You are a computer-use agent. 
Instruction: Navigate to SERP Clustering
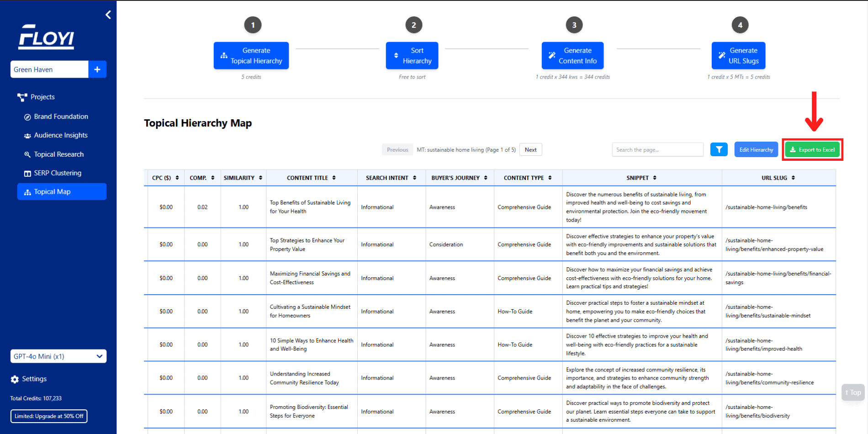tap(58, 173)
